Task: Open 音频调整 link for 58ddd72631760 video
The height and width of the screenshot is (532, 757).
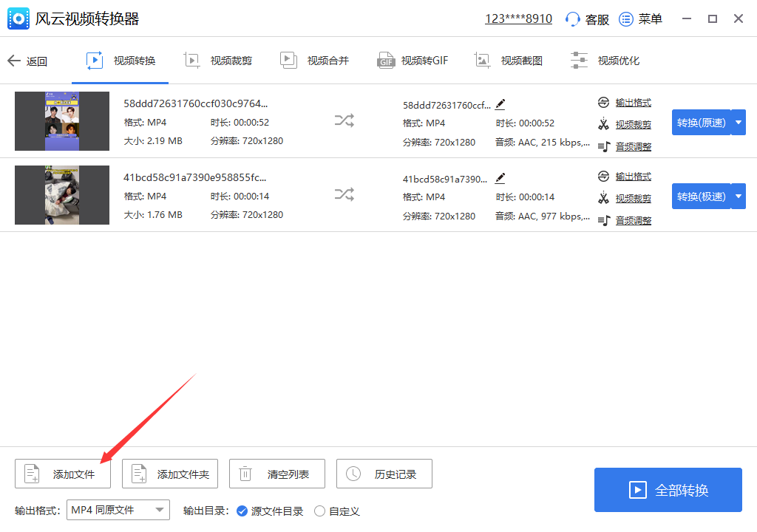Action: coord(634,147)
